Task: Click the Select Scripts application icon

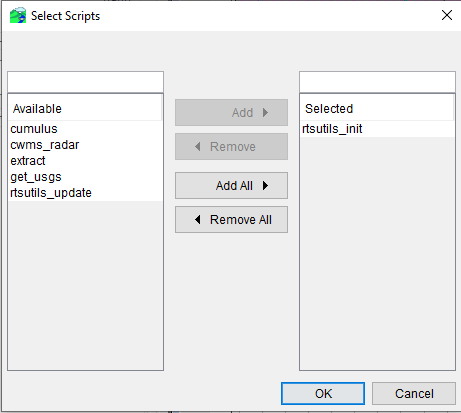Action: (18, 16)
